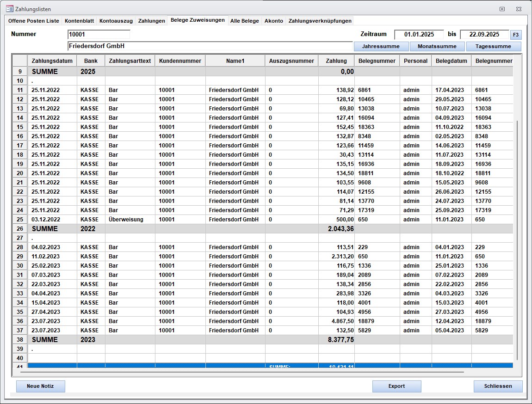Click the vertical scrollbar of the table
The image size is (532, 404).
click(x=517, y=231)
